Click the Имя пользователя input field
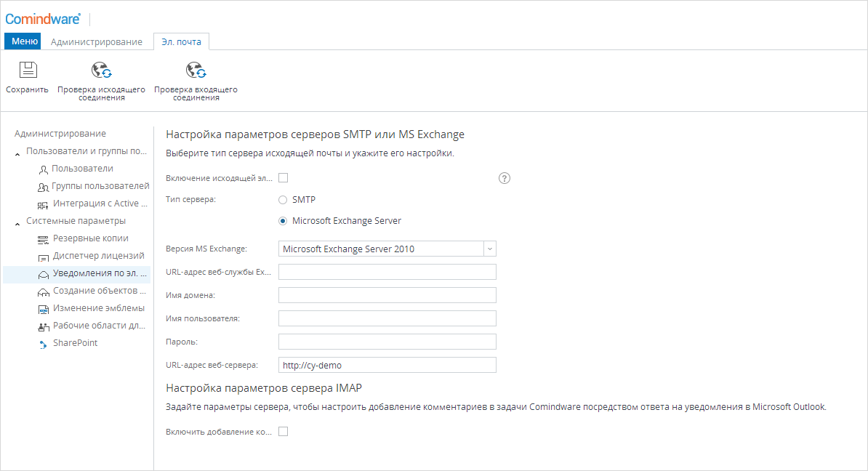Viewport: 868px width, 471px height. (387, 318)
